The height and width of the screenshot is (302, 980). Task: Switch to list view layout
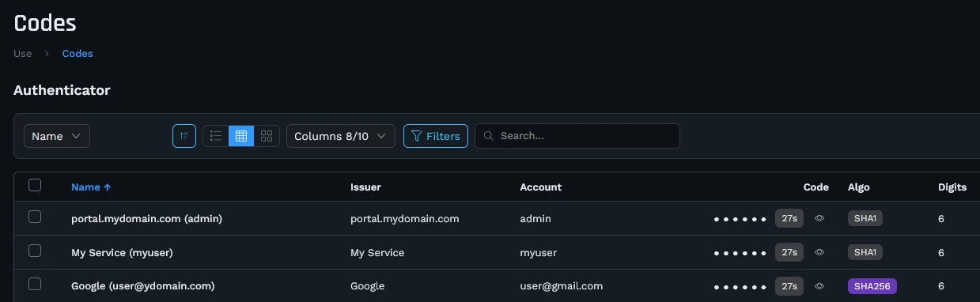pos(216,136)
